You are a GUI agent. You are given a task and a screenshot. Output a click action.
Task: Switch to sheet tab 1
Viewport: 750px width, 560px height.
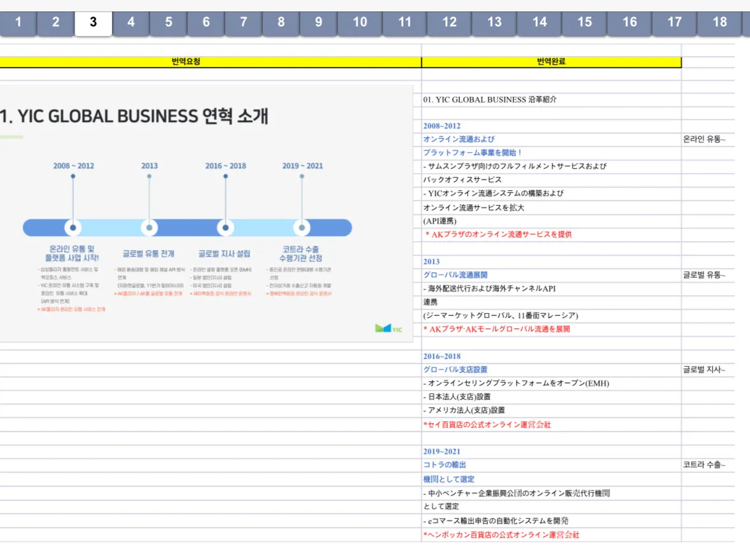[18, 23]
